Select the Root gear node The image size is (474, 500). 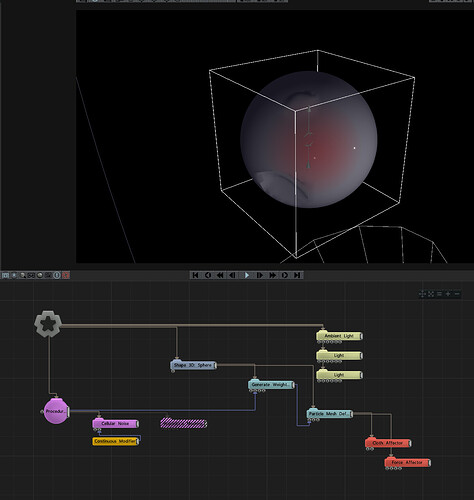click(48, 323)
